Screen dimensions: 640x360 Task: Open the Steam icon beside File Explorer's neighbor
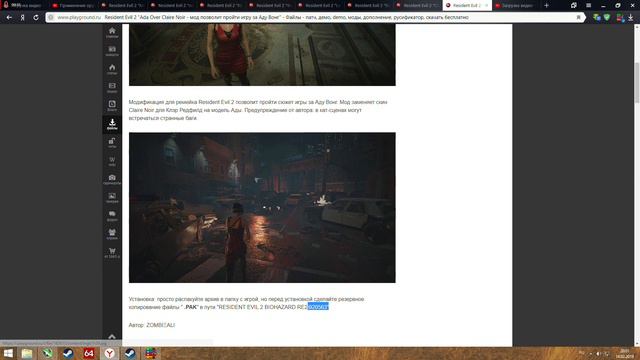click(x=68, y=353)
